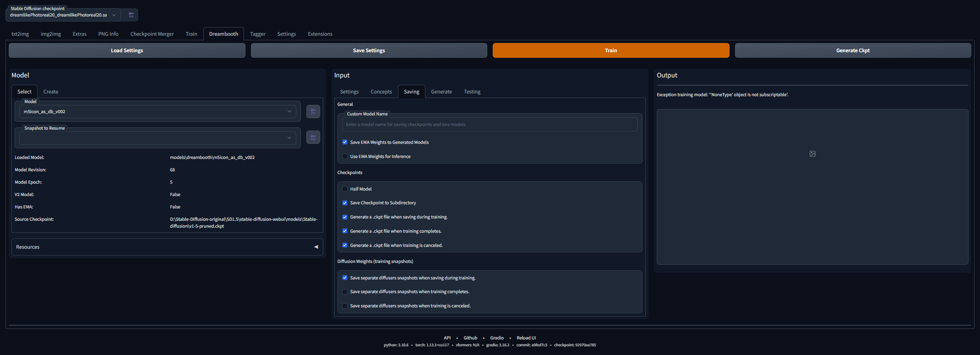Open the Extensions tab

pos(320,34)
